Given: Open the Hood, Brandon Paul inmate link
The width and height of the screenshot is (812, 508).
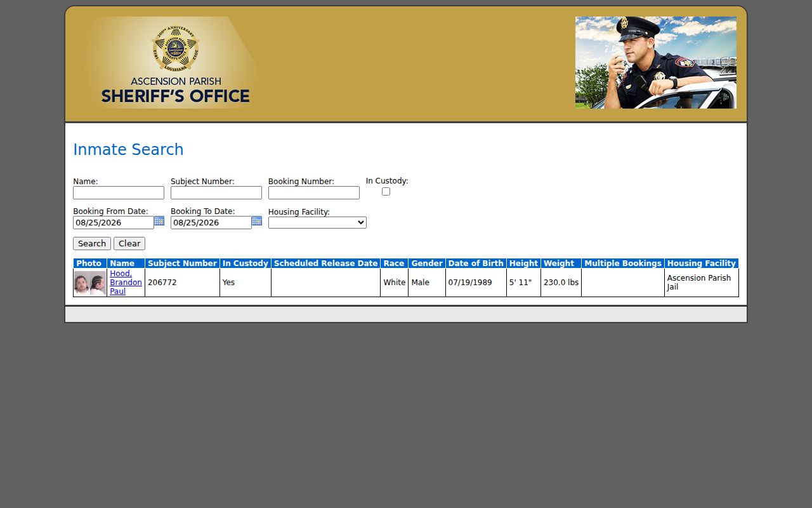Looking at the screenshot, I should coord(126,283).
